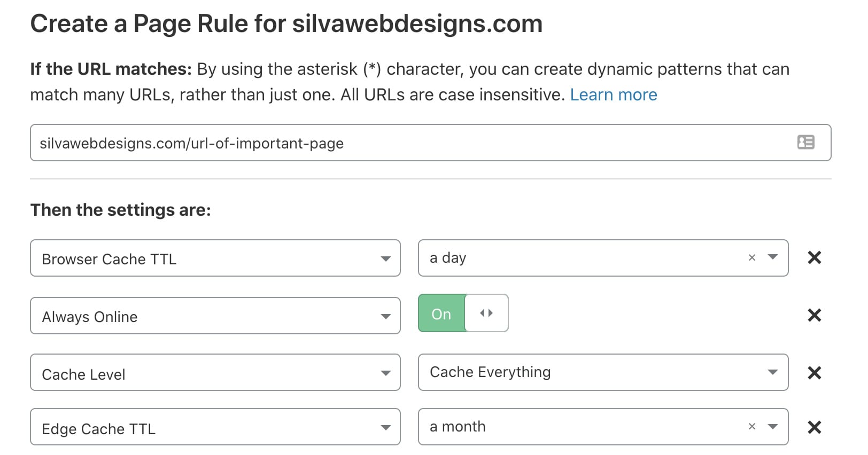Image resolution: width=868 pixels, height=455 pixels.
Task: Click the 'Create a Page Rule' heading
Action: click(286, 24)
